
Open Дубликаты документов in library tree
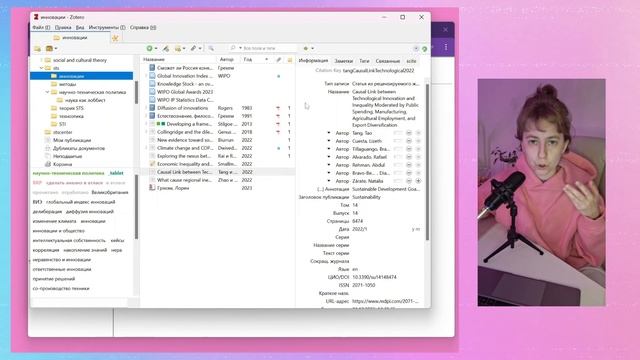point(79,148)
